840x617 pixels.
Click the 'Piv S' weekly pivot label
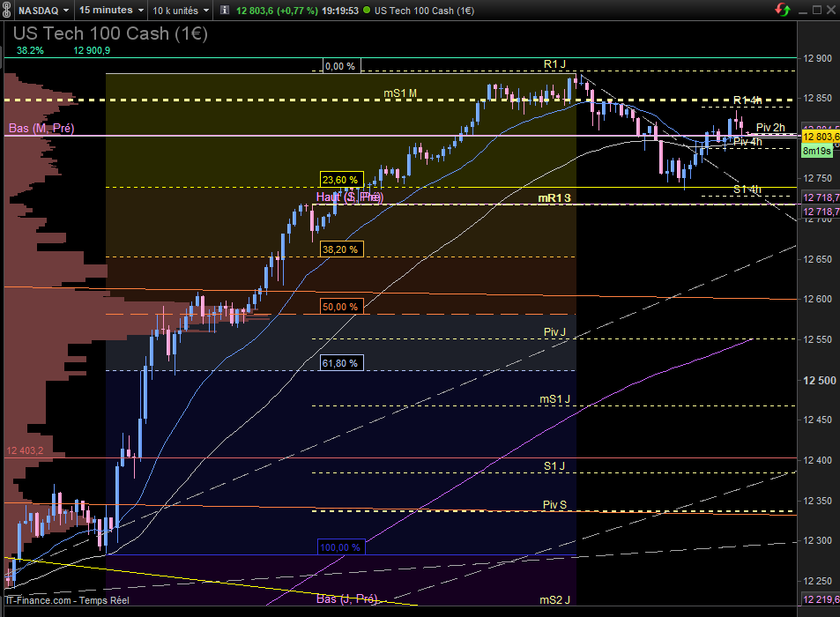coord(554,504)
